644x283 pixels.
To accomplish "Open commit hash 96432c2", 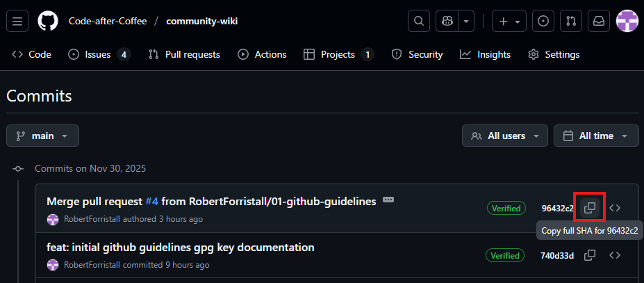I will (557, 209).
